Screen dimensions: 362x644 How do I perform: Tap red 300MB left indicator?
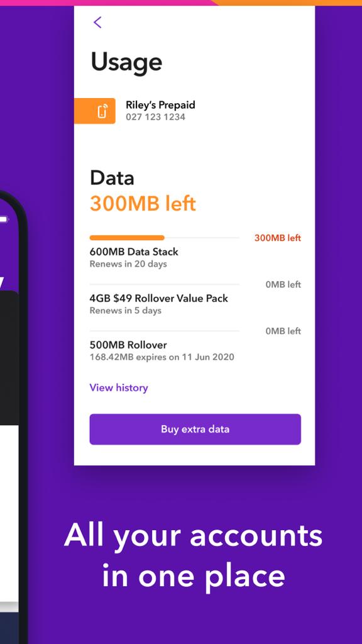(x=278, y=238)
